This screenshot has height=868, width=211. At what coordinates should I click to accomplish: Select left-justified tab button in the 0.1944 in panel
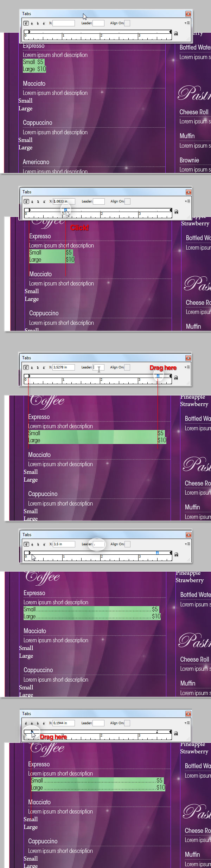click(x=26, y=723)
